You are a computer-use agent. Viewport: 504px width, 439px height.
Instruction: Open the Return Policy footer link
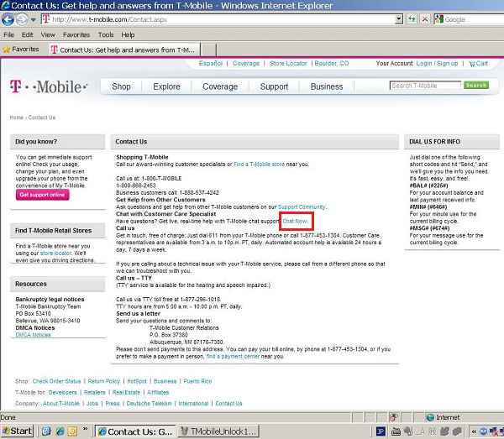tap(104, 381)
